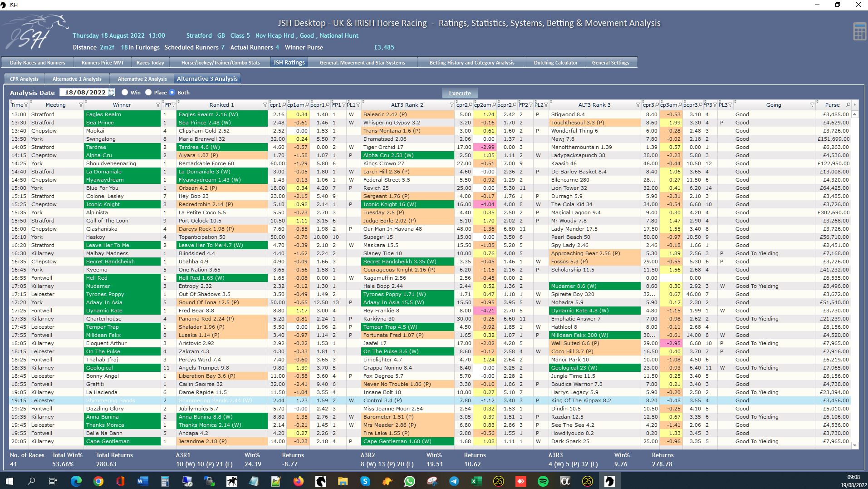This screenshot has height=489, width=868.
Task: Switch to the CPR Analysis sub-tab
Action: [24, 79]
